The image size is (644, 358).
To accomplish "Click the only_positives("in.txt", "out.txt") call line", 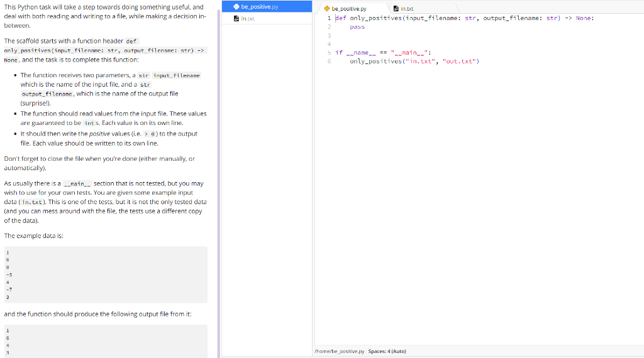I will click(414, 61).
